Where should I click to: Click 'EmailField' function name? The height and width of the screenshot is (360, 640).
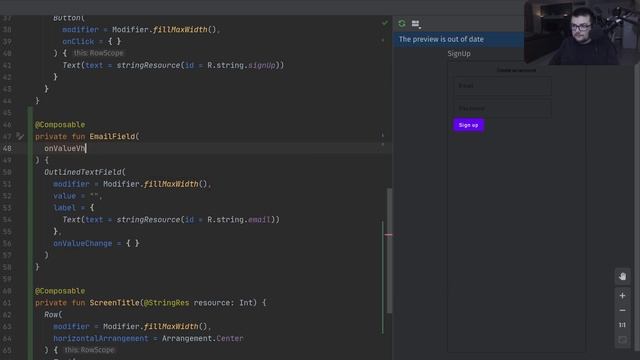point(112,136)
